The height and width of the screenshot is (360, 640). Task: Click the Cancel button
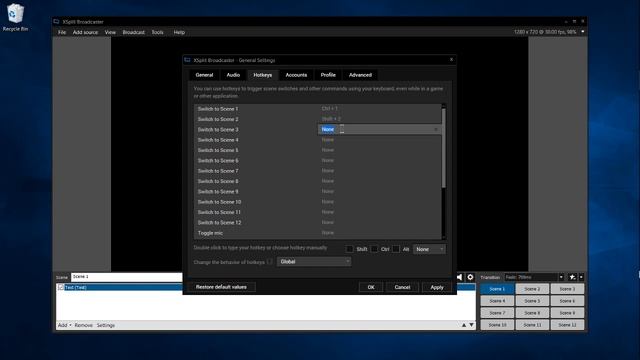click(402, 287)
